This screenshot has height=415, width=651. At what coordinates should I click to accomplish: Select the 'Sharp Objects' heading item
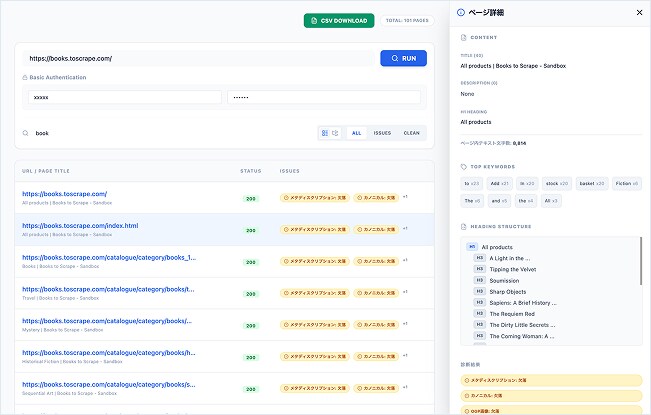coord(500,292)
